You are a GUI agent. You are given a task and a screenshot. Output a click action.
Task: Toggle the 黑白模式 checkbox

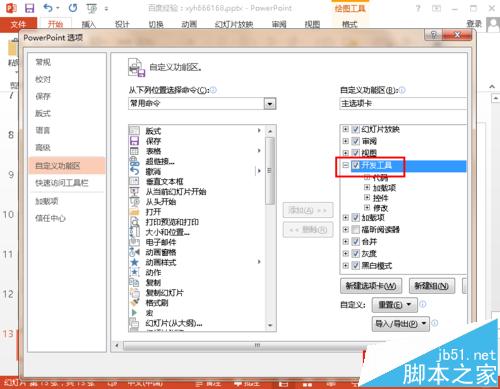pyautogui.click(x=356, y=266)
